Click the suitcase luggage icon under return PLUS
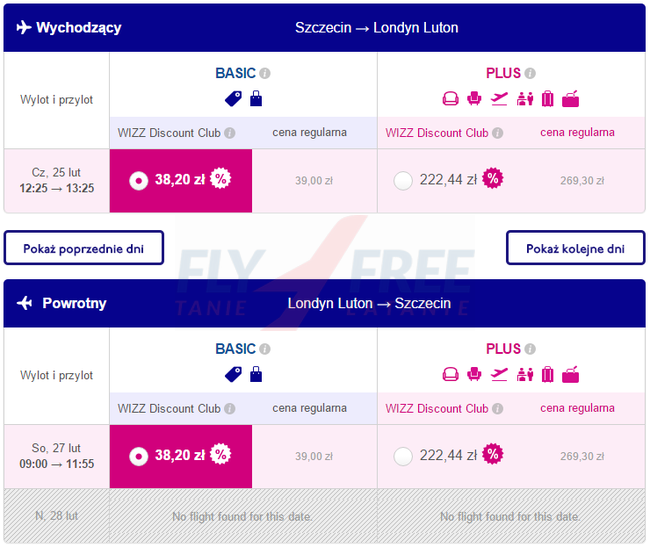This screenshot has width=650, height=547. 547,375
